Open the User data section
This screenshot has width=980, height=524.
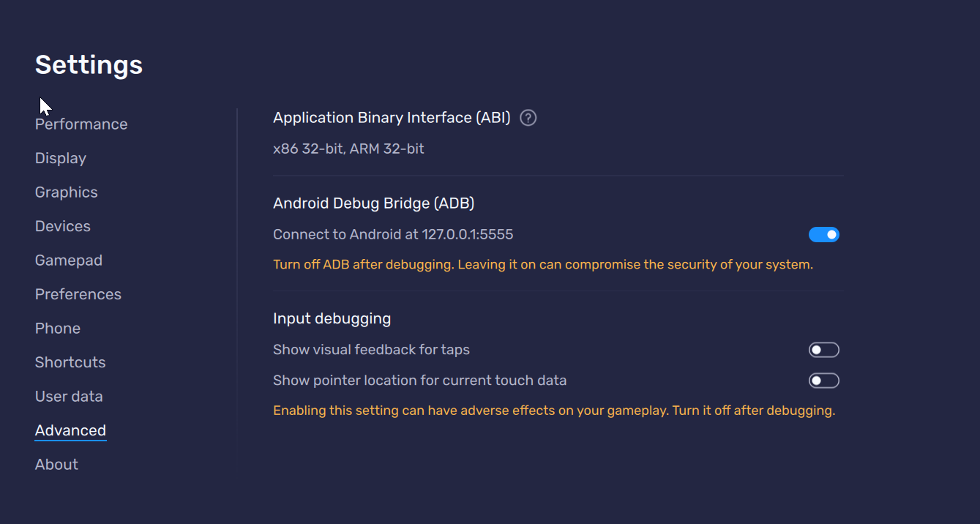click(69, 396)
